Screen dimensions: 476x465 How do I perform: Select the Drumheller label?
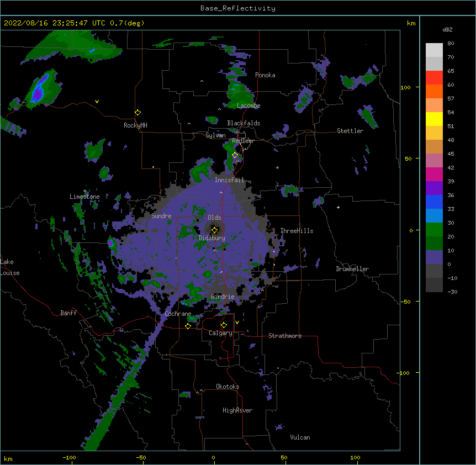[352, 269]
